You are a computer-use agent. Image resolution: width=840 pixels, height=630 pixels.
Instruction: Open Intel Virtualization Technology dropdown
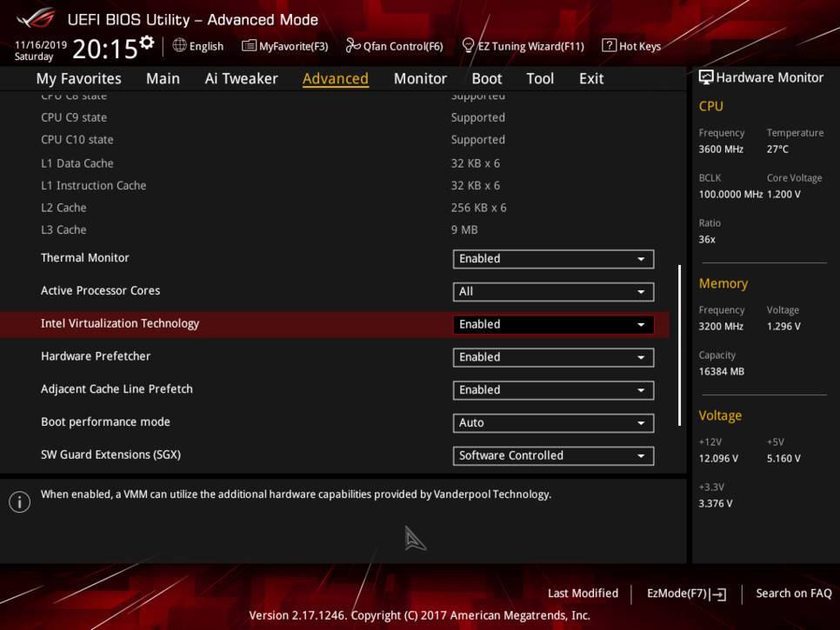click(553, 324)
